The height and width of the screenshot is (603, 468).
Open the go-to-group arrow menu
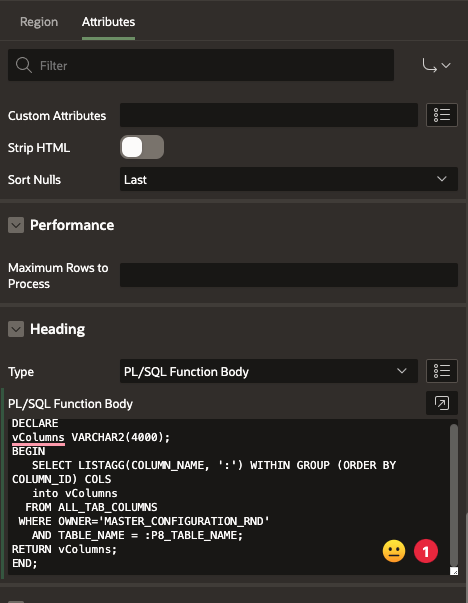[436, 65]
